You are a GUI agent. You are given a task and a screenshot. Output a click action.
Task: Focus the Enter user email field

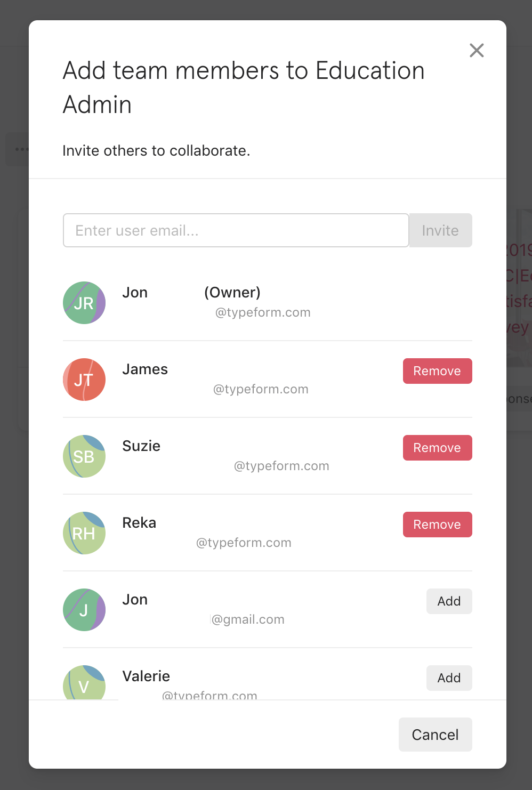[x=236, y=230]
